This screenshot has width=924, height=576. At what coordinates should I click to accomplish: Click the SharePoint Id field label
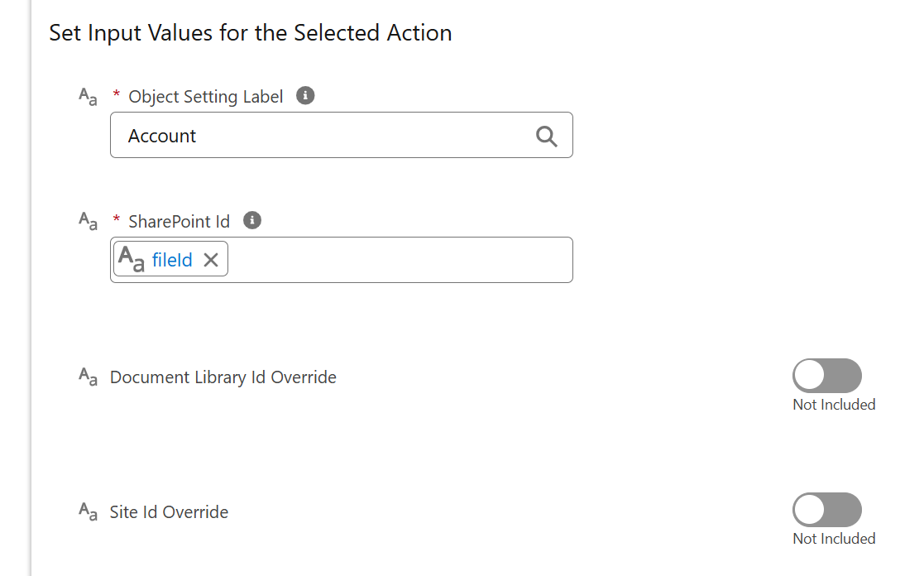(x=180, y=222)
